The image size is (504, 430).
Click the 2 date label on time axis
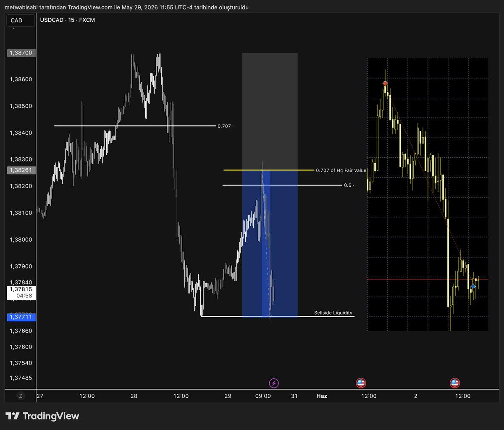coord(416,396)
